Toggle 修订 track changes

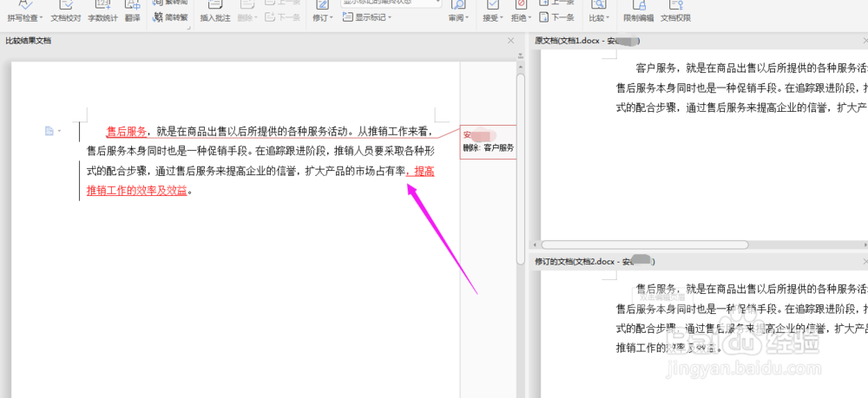(323, 11)
